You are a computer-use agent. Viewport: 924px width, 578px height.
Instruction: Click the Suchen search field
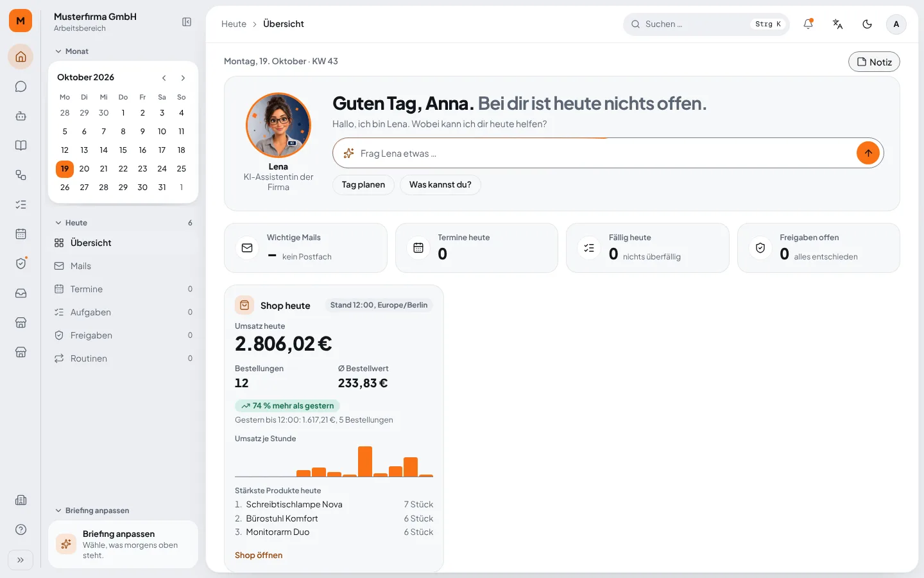click(706, 24)
